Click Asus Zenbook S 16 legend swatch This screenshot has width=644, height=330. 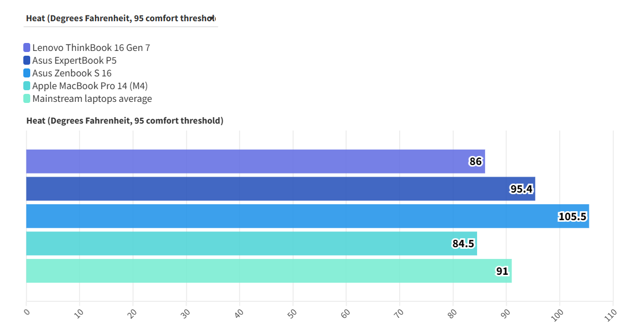pos(27,73)
